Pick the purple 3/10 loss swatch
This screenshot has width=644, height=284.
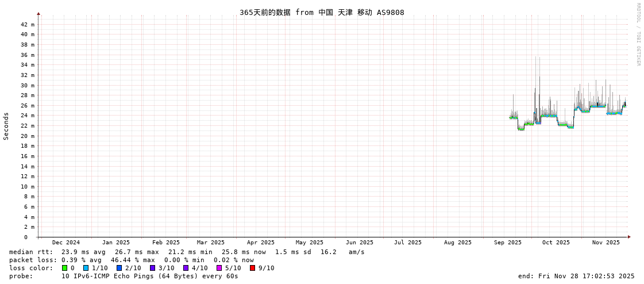pos(152,268)
